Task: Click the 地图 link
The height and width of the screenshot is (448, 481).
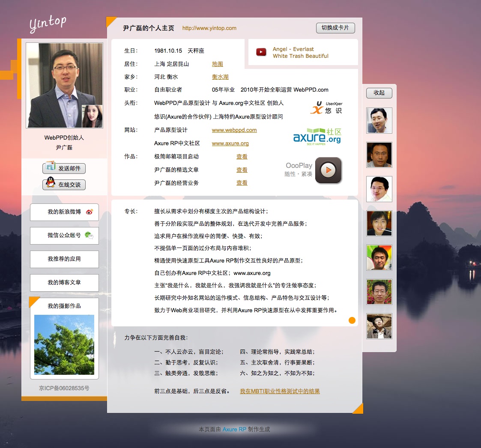Action: (218, 64)
